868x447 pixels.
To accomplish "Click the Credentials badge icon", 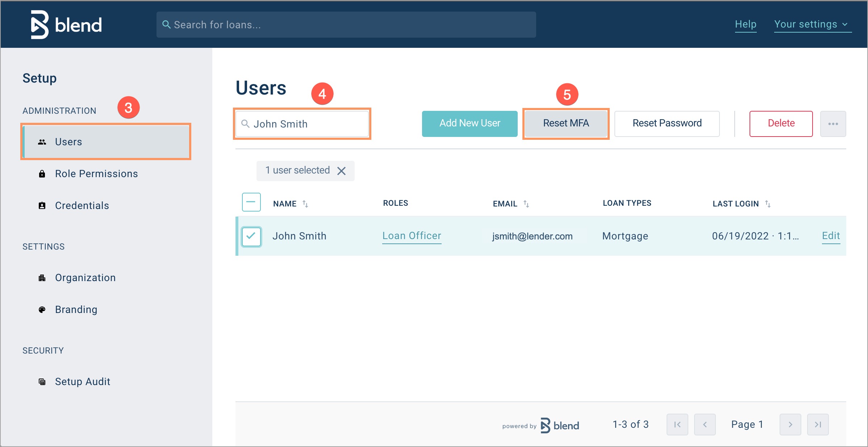I will pos(42,206).
